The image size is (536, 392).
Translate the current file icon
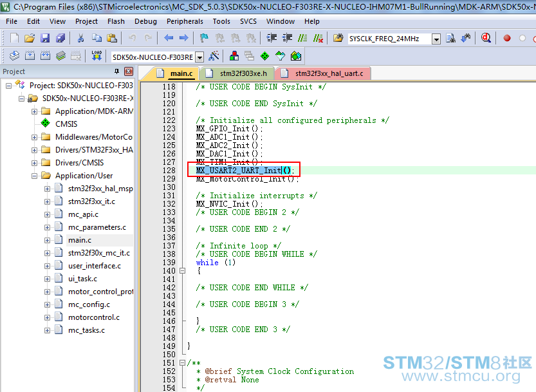14,56
